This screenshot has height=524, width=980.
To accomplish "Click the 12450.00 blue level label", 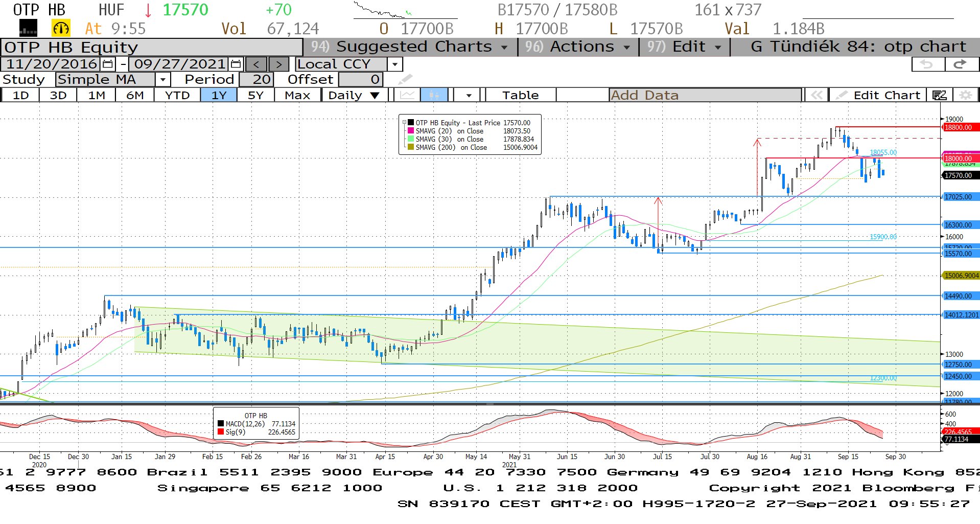I will [960, 376].
